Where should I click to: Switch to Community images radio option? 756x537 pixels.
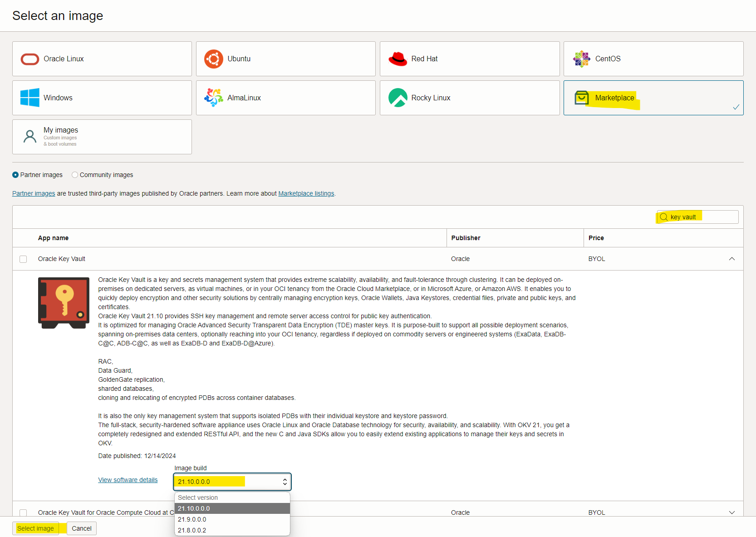pyautogui.click(x=75, y=175)
